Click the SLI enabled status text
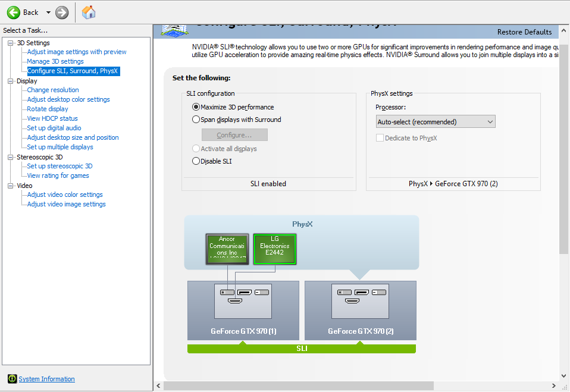The width and height of the screenshot is (570, 392). (x=268, y=184)
